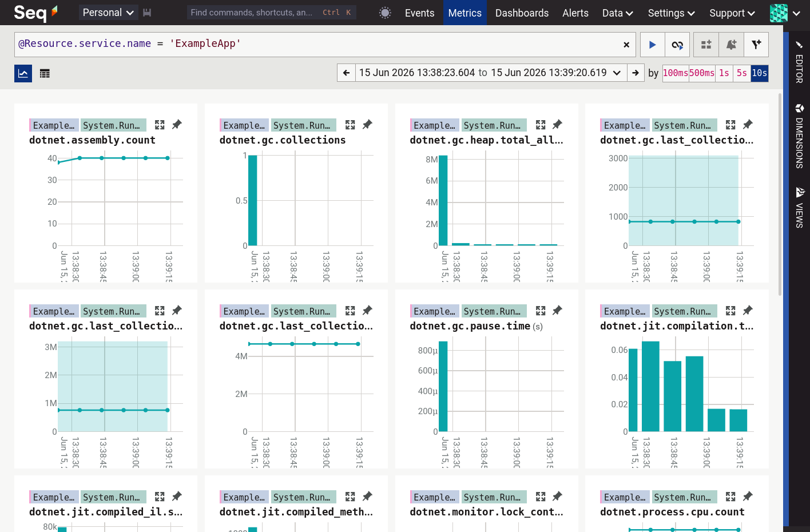The height and width of the screenshot is (532, 810).
Task: Click System.Run tag on dotnet.jit.compilation.t
Action: (x=684, y=311)
